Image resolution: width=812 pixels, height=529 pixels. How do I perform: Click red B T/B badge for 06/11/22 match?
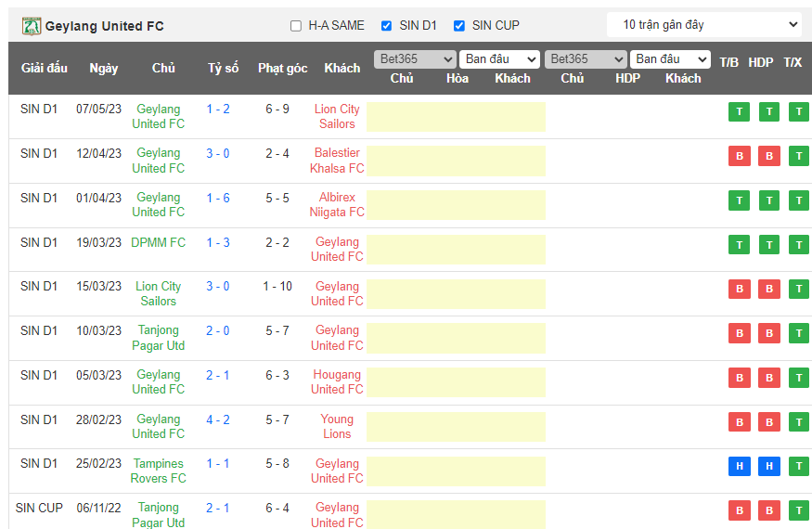739,510
